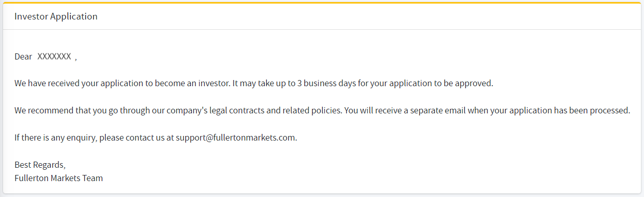
Task: Click the Investor Application panel title
Action: click(56, 16)
